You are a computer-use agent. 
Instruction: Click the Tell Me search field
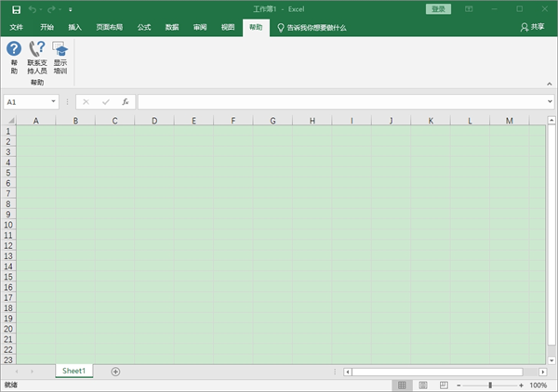(316, 28)
